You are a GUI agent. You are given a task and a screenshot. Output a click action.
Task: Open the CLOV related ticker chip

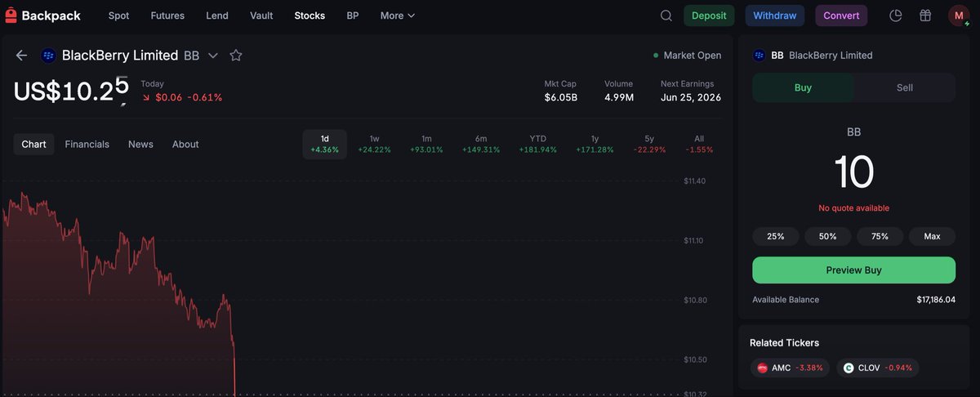tap(878, 368)
